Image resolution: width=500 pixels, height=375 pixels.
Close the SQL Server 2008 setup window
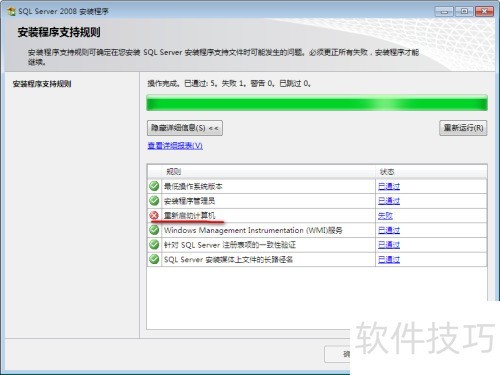point(484,12)
